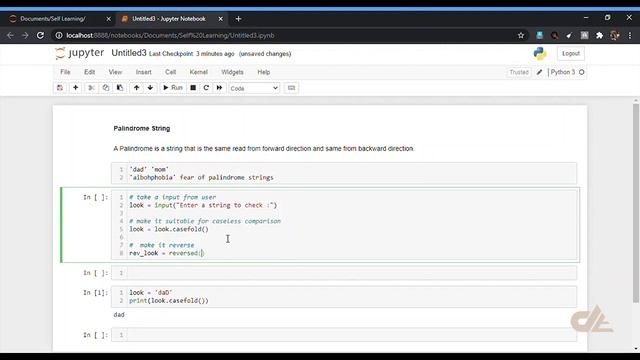This screenshot has height=360, width=640.
Task: Click the Trusted notebook indicator
Action: (519, 72)
